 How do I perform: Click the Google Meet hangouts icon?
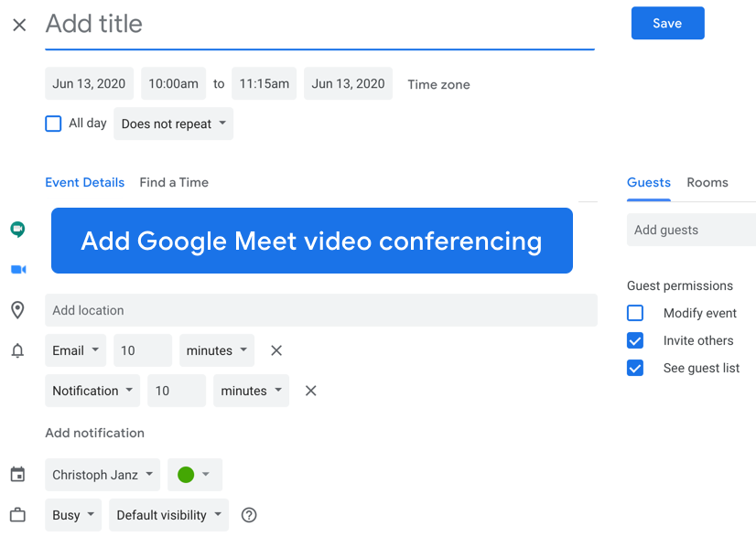point(17,230)
